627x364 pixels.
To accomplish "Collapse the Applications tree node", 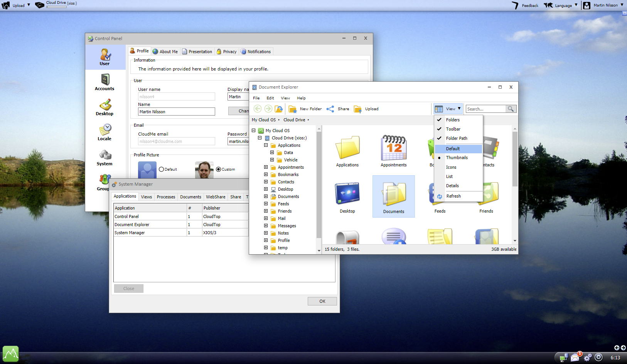I will 266,145.
